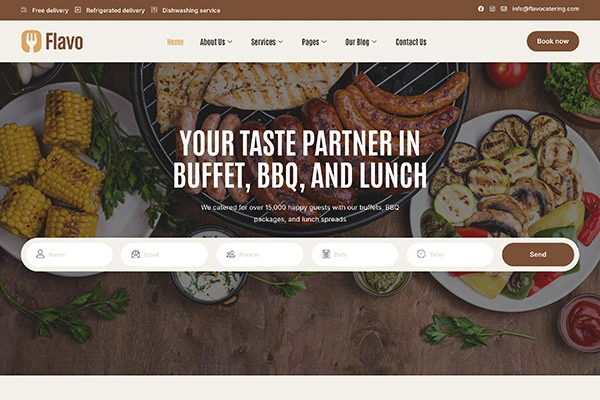Open the Instagram icon in the top bar
Viewport: 600px width, 400px height.
coord(492,9)
